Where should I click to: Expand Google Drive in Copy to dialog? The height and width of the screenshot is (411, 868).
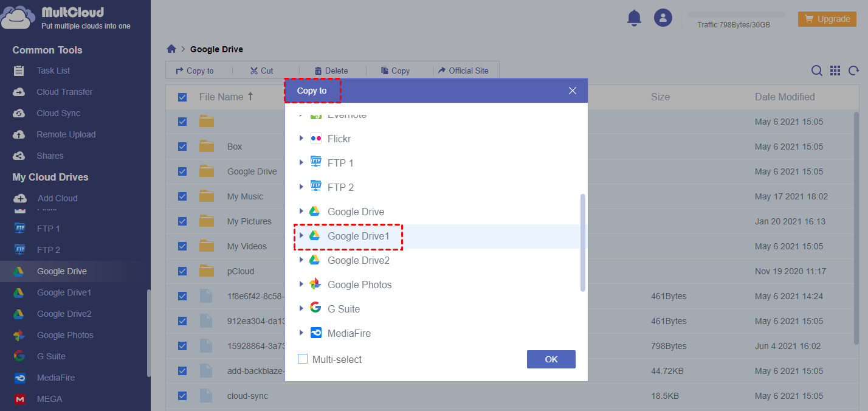(x=301, y=212)
